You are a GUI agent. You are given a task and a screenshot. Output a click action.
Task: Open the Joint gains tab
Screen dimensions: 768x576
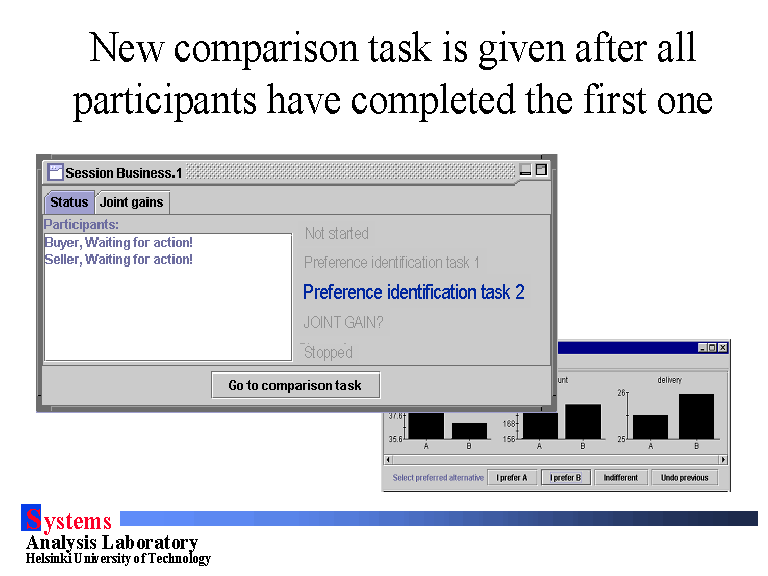pos(131,202)
